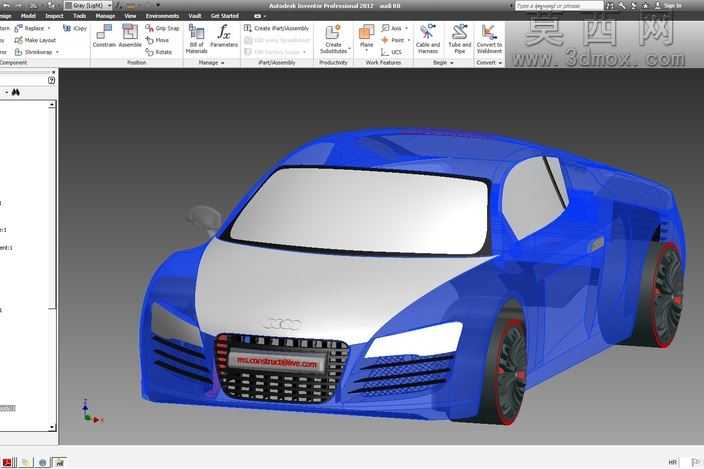The width and height of the screenshot is (704, 469).
Task: Click the browser scrollbar down arrow
Action: (x=52, y=427)
